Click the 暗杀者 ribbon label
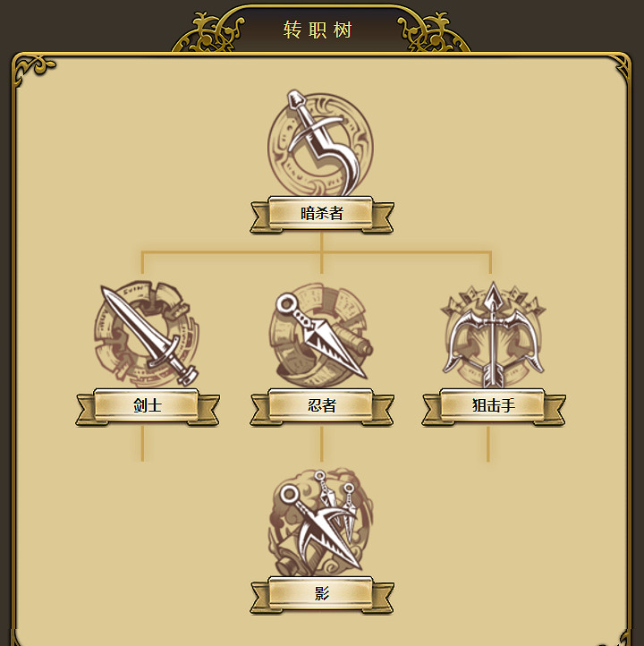This screenshot has height=646, width=644. (322, 215)
